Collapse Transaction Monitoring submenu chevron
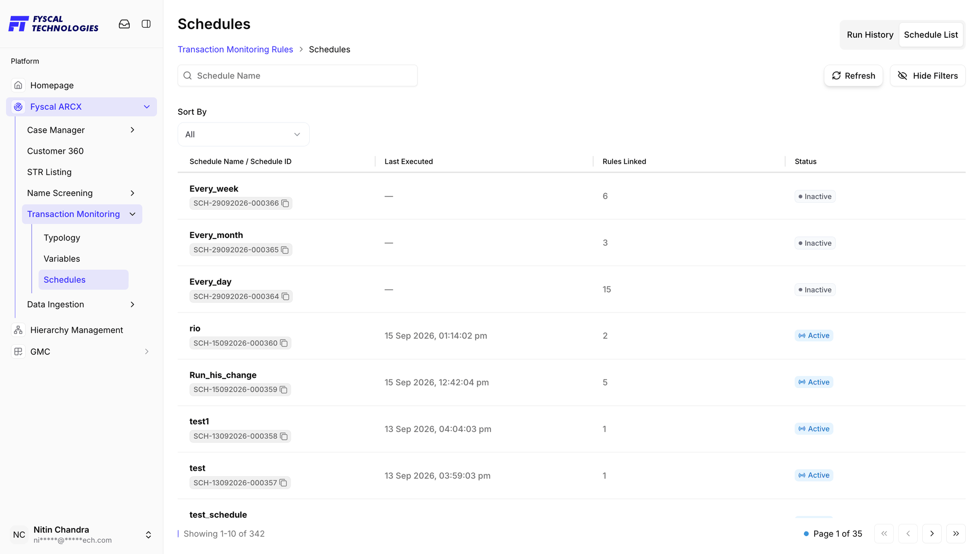Image resolution: width=980 pixels, height=554 pixels. coord(133,214)
